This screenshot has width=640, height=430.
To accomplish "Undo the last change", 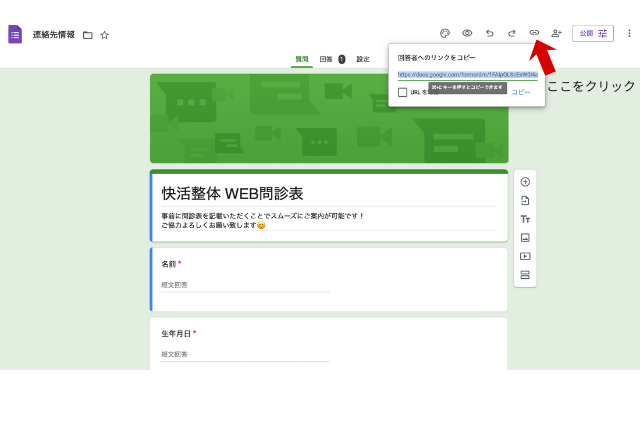I will [489, 33].
